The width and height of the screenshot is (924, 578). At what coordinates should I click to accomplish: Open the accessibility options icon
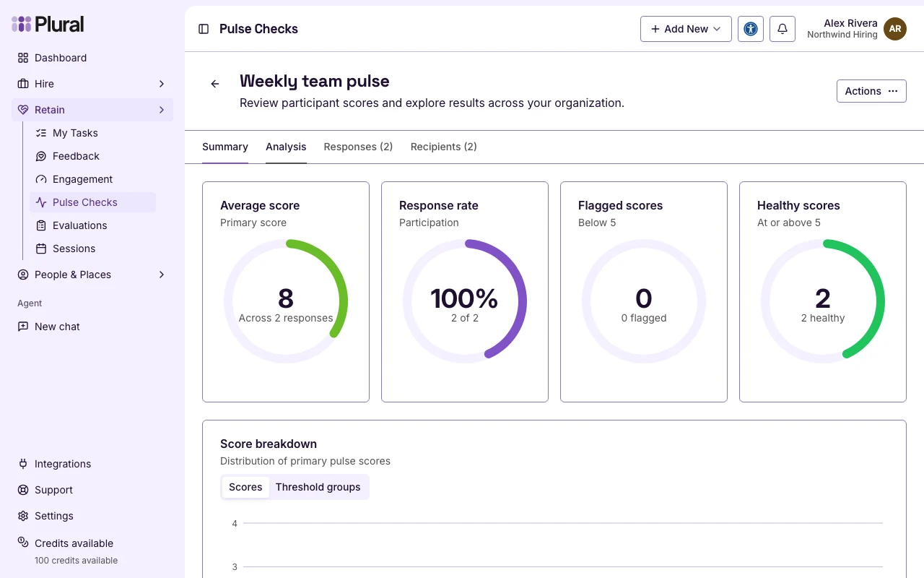point(751,29)
